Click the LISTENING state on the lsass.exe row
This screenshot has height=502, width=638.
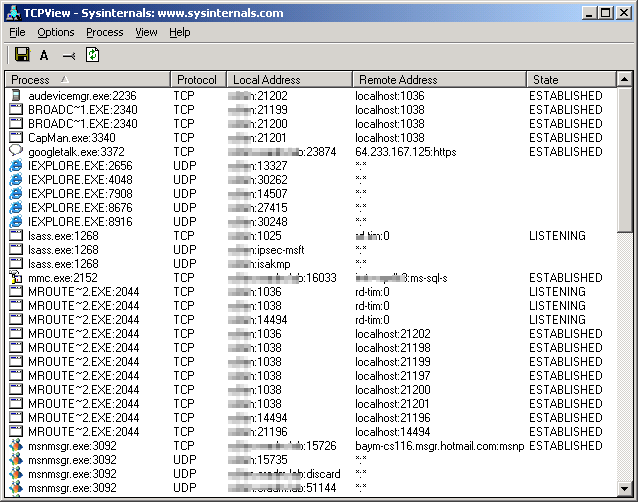point(557,236)
